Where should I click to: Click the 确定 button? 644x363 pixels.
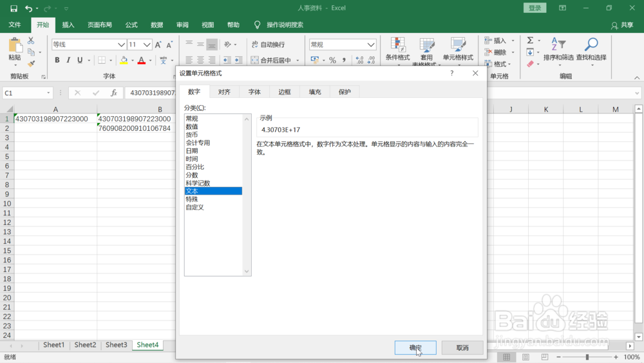coord(415,348)
